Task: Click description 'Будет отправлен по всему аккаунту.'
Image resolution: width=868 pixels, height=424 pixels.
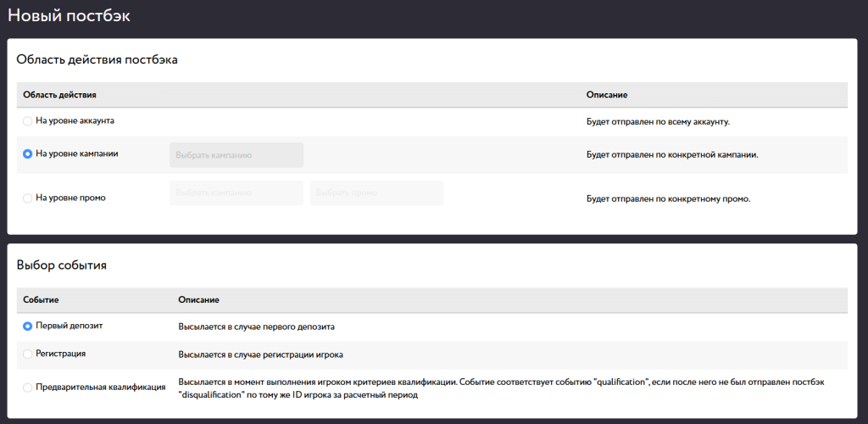Action: coord(658,121)
